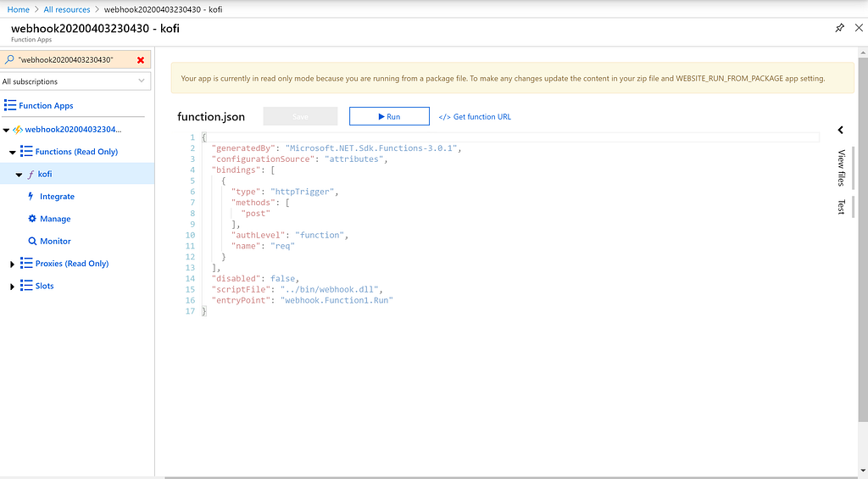Open the Monitor section
Screen dimensions: 868x479
point(55,241)
